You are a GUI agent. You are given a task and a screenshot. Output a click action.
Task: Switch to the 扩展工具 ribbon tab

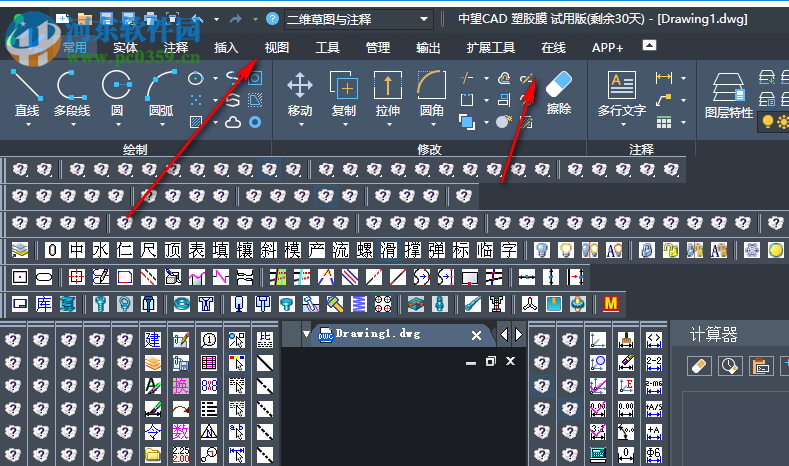coord(491,47)
